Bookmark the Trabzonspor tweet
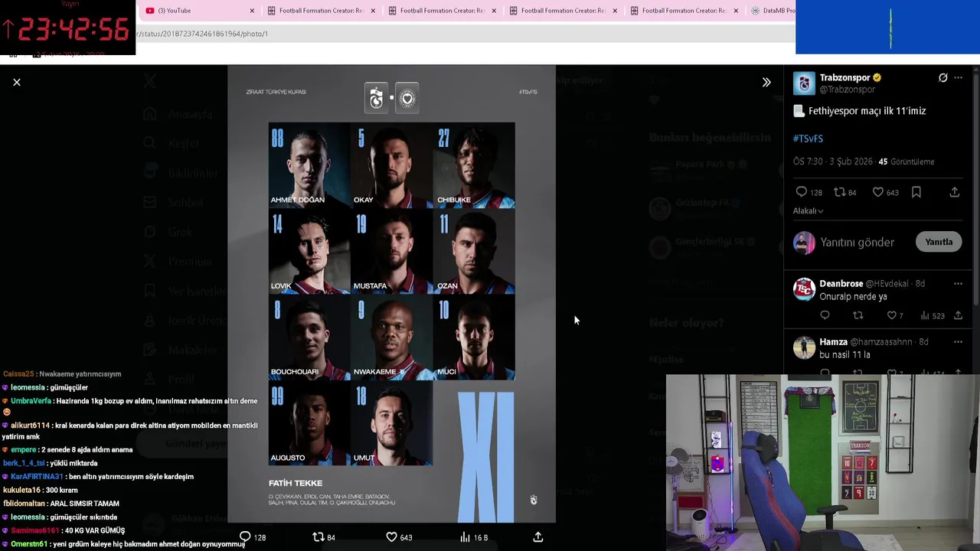Image resolution: width=980 pixels, height=551 pixels. [x=916, y=192]
